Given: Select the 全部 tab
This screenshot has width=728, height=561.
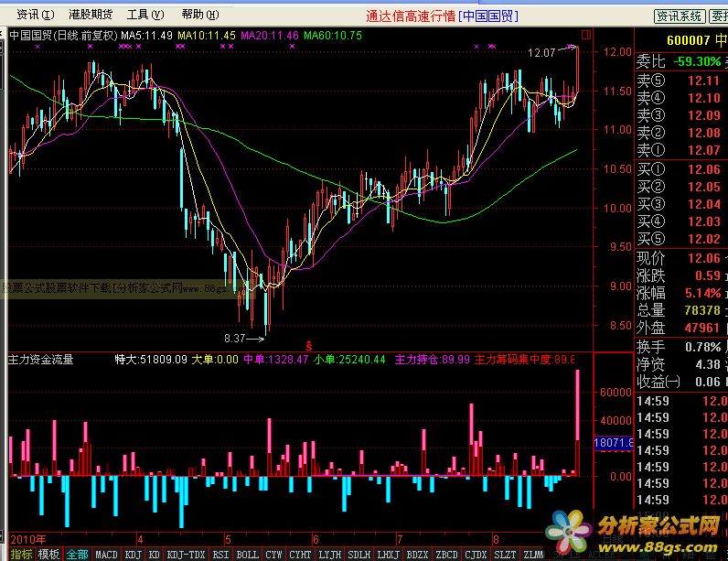Looking at the screenshot, I should (77, 555).
